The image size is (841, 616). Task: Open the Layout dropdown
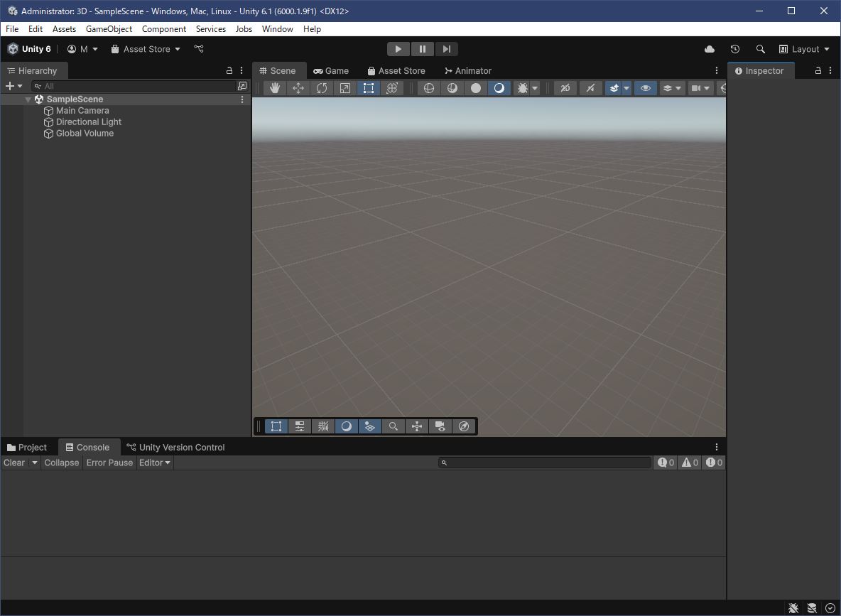click(804, 49)
